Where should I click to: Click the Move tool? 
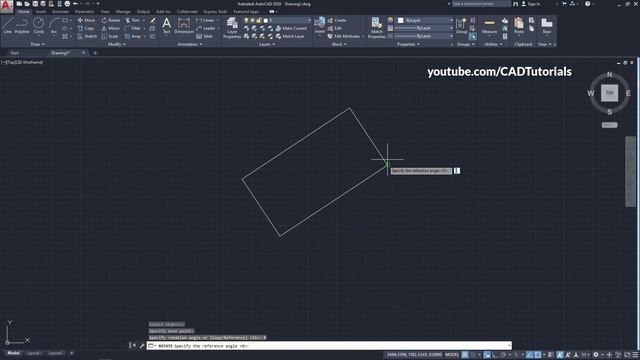pyautogui.click(x=86, y=20)
